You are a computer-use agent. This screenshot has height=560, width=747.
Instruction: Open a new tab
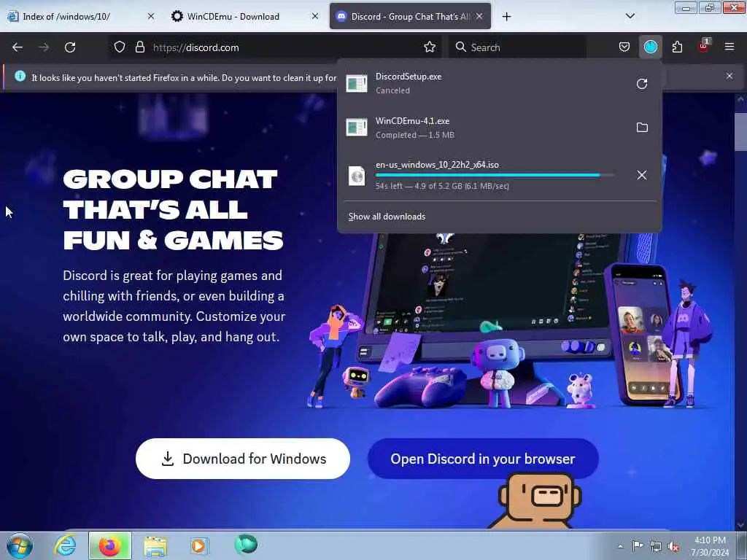[x=506, y=17]
